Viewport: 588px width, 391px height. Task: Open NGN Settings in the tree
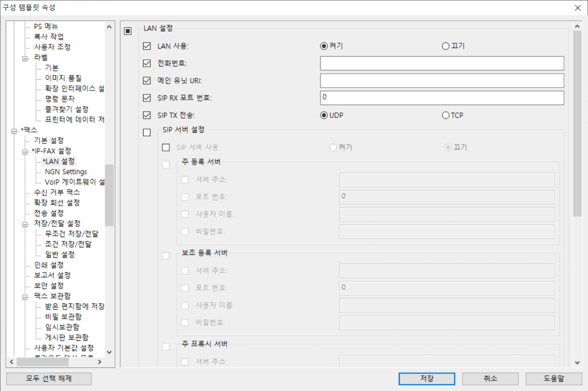tap(66, 172)
